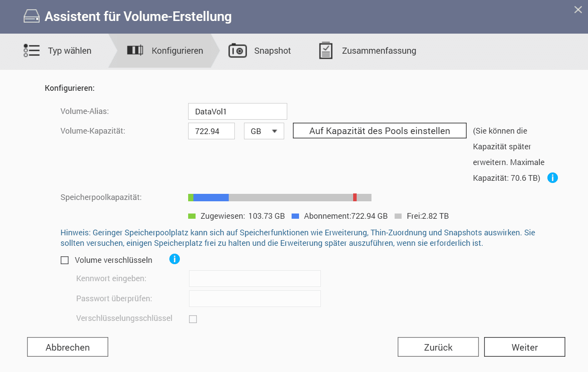The height and width of the screenshot is (372, 588).
Task: Toggle the Verschlüsselungsschlüssel checkbox
Action: coord(193,319)
